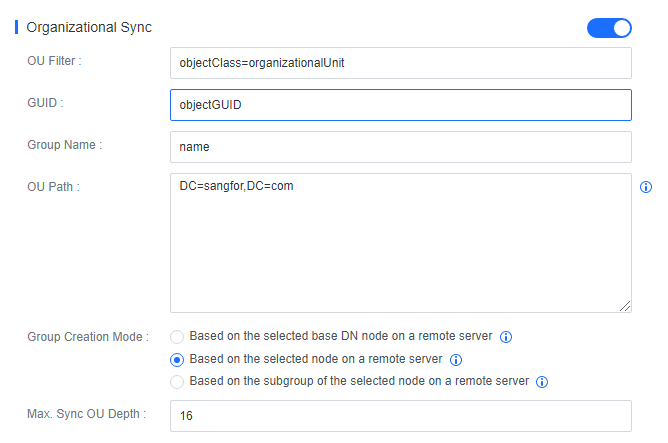Toggle the Organizational Sync switch off

click(609, 27)
